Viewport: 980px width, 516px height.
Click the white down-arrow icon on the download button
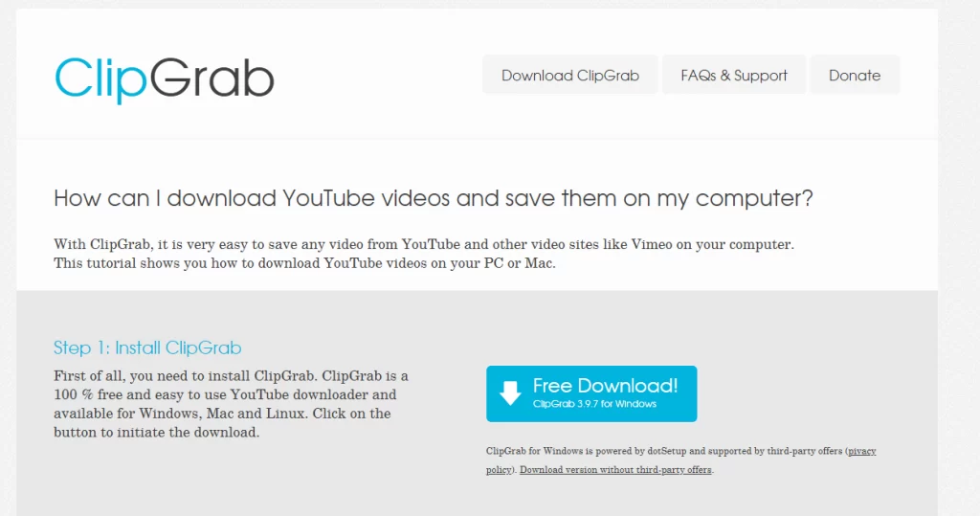(510, 393)
